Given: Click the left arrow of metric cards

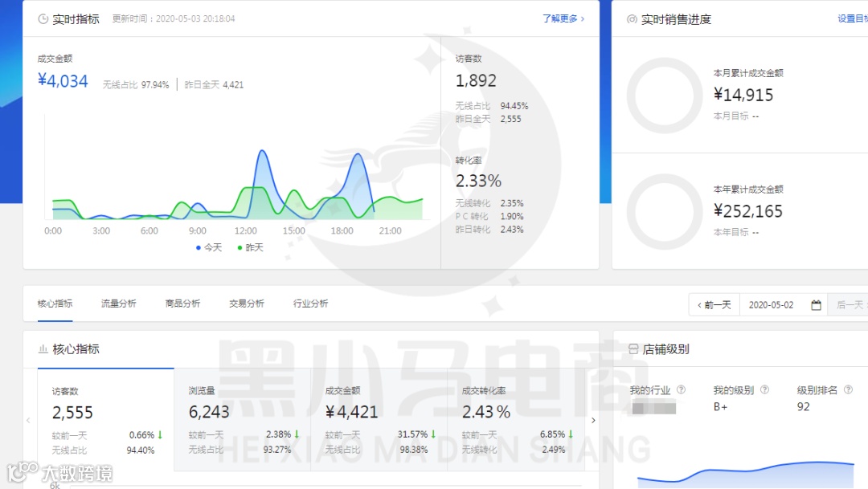Looking at the screenshot, I should pyautogui.click(x=28, y=421).
